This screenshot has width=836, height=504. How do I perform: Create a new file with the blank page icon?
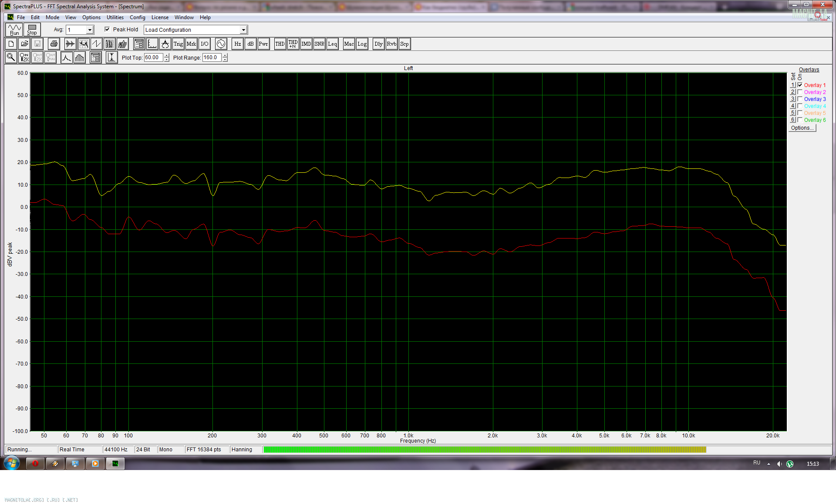coord(11,44)
